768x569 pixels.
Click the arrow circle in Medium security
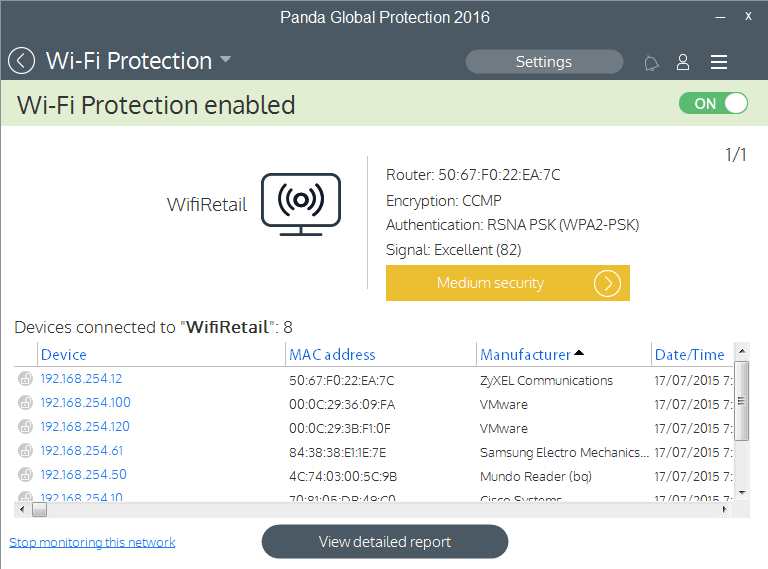[607, 283]
